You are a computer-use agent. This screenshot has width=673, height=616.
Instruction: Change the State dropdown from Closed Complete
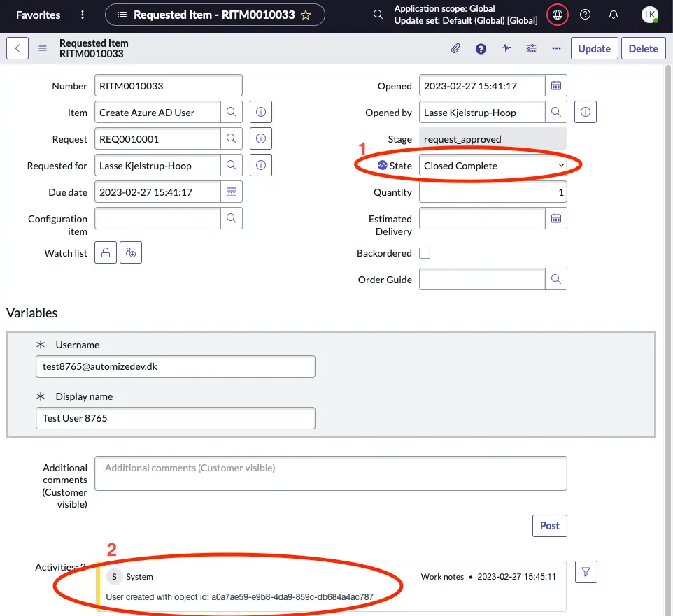pyautogui.click(x=492, y=165)
